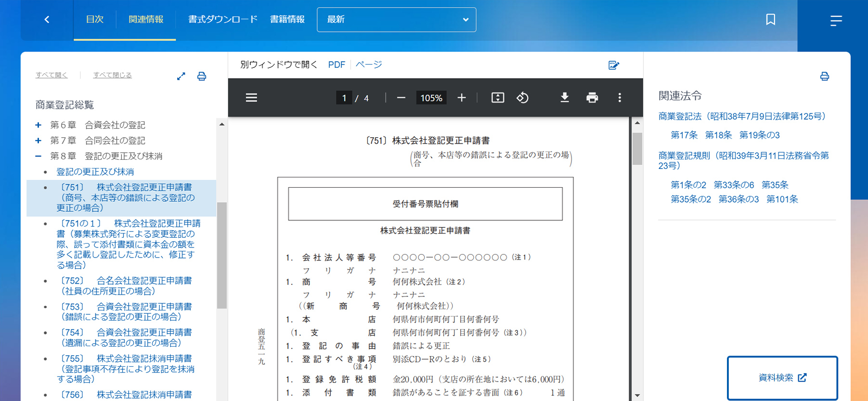Open the 最新 version dropdown
The image size is (868, 401).
pyautogui.click(x=396, y=20)
